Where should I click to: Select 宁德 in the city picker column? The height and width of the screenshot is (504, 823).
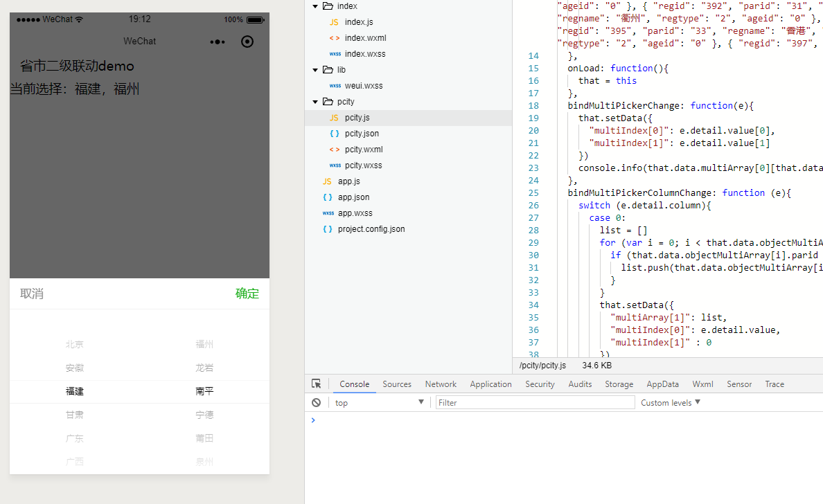(204, 415)
